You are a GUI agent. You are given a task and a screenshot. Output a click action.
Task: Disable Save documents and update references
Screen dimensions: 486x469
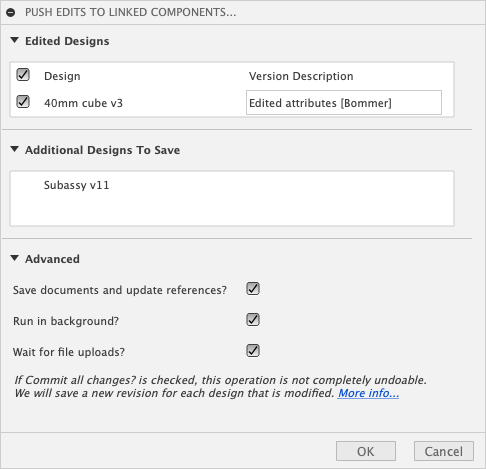coord(253,289)
